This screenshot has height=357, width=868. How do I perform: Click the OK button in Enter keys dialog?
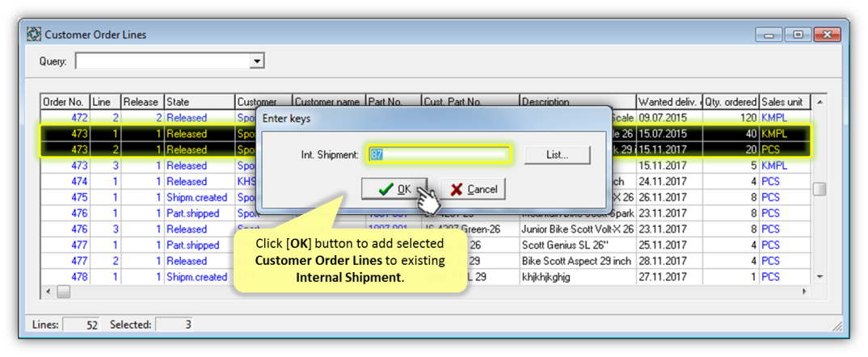[x=394, y=189]
